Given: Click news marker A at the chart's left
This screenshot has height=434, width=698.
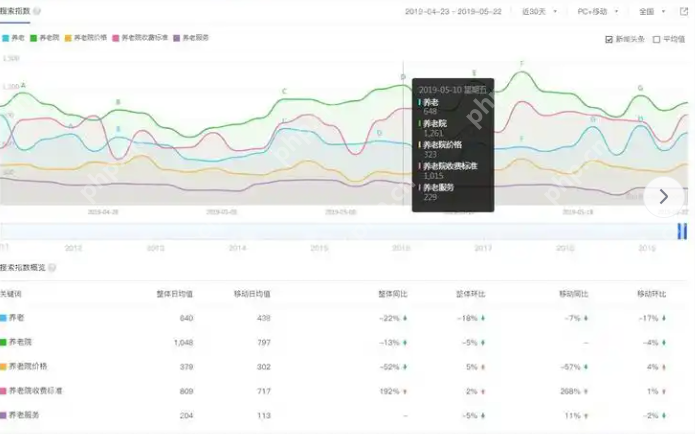Looking at the screenshot, I should pos(23,86).
